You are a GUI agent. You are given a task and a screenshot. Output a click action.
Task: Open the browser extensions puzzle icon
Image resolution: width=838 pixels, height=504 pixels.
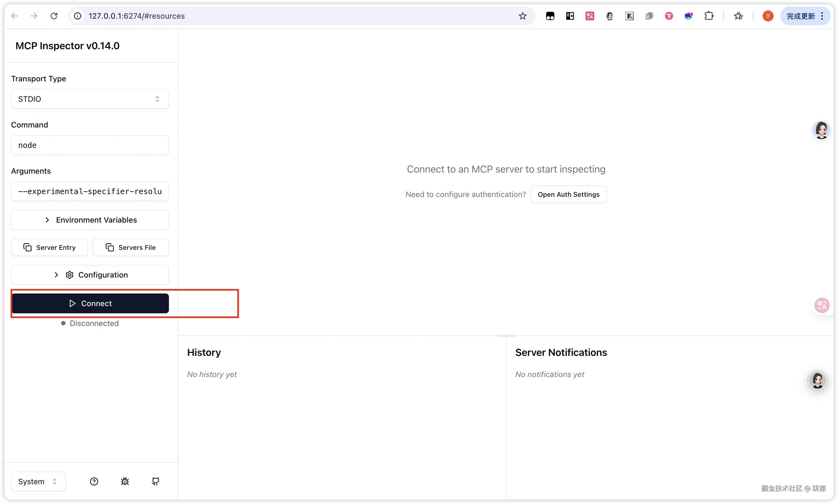[709, 16]
